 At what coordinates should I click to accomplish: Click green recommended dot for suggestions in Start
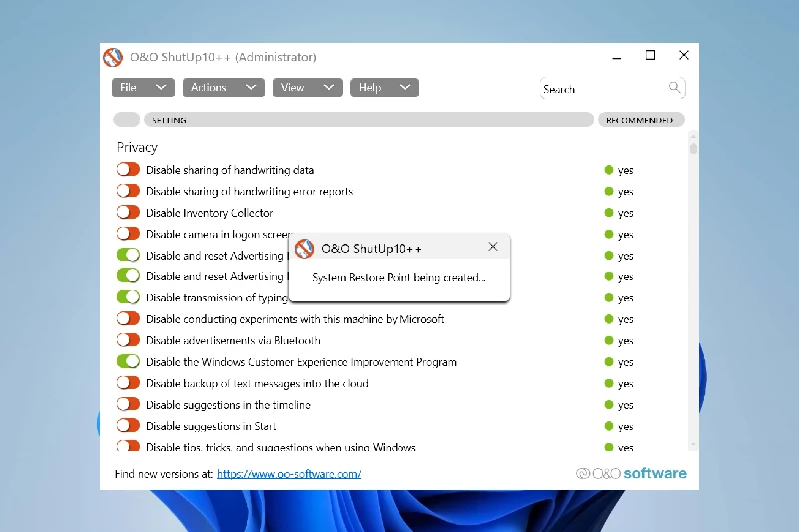tap(608, 427)
